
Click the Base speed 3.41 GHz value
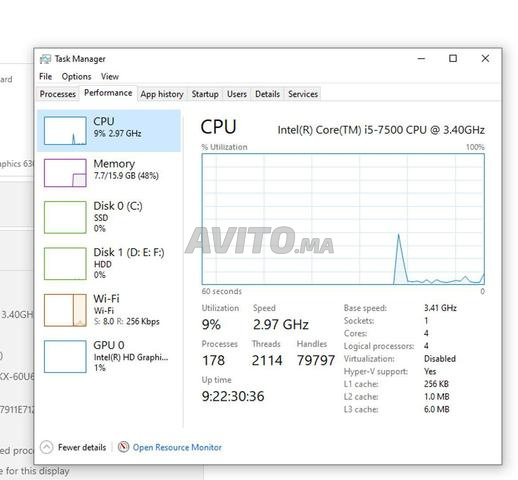tap(440, 308)
